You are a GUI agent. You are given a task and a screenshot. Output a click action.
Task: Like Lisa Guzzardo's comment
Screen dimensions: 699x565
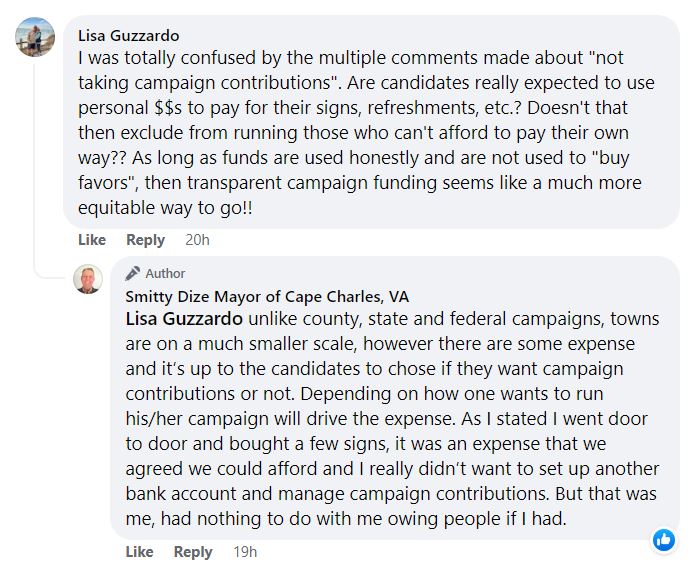tap(92, 240)
